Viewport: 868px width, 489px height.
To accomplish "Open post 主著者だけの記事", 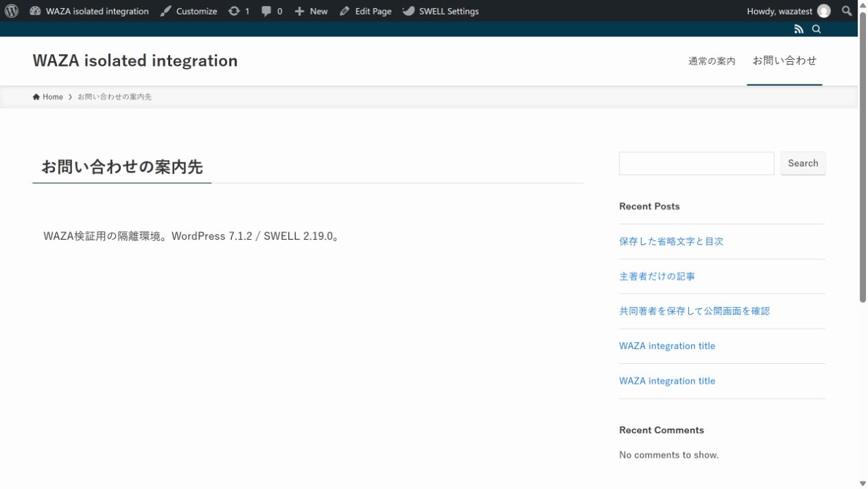I will 657,276.
